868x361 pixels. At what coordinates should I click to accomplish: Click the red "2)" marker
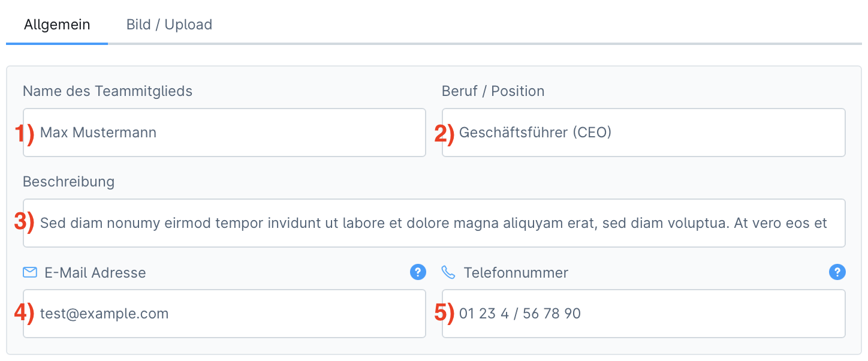[x=445, y=133]
